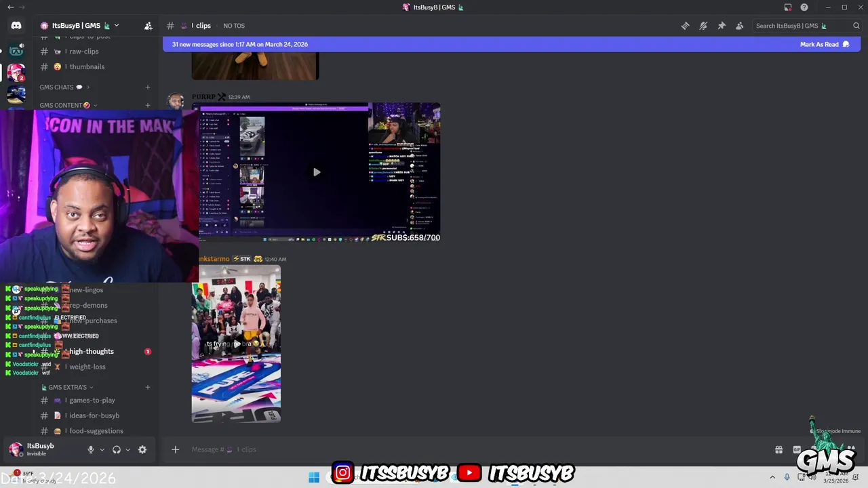Toggle channel notification settings bell icon

(703, 26)
